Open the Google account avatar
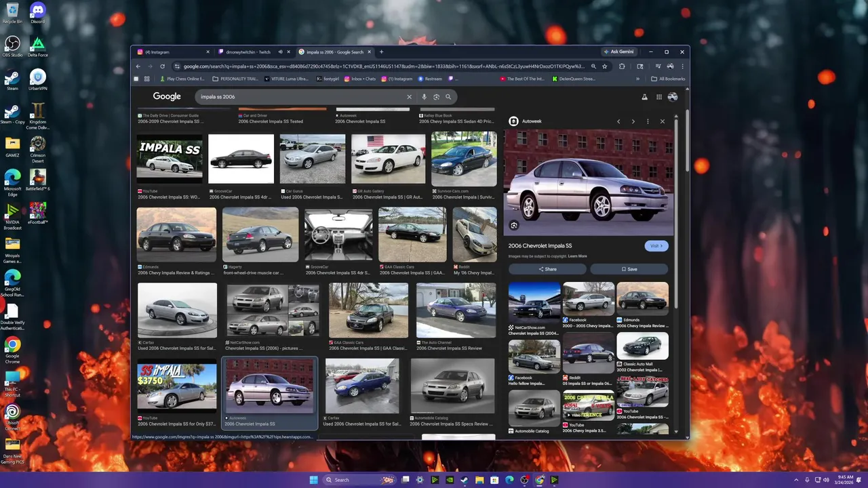 click(x=672, y=97)
